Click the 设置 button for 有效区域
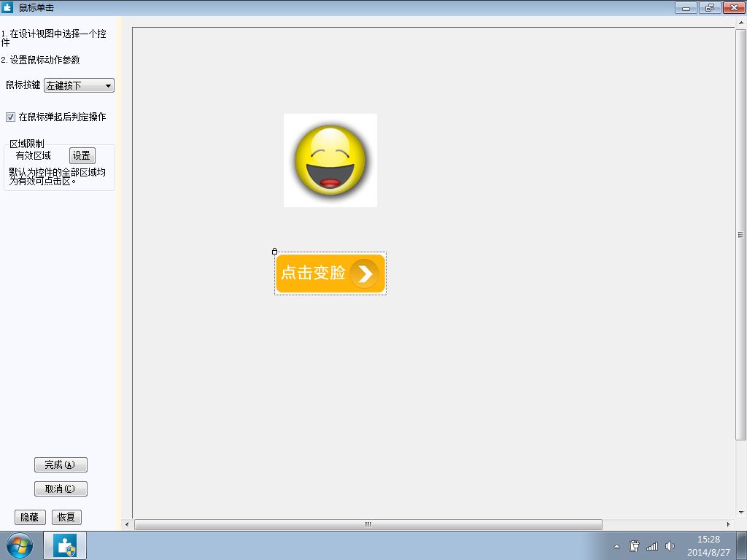Image resolution: width=747 pixels, height=560 pixels. pos(82,156)
